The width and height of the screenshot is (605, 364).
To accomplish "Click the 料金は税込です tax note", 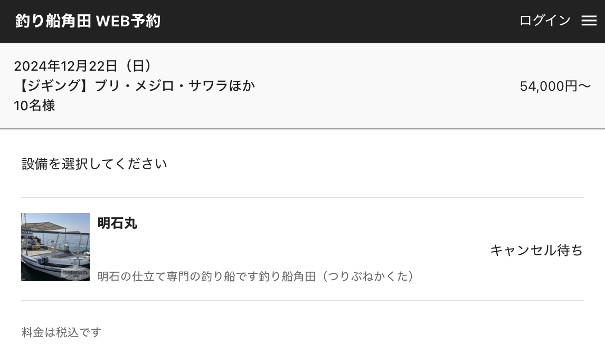I will [61, 332].
